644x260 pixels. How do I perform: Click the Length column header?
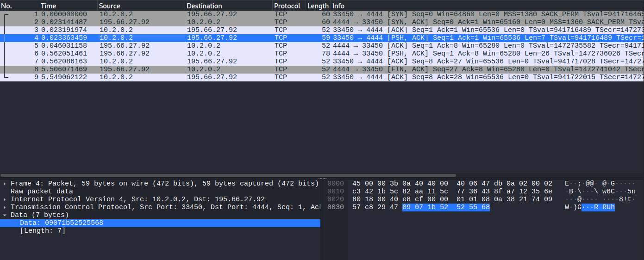tap(318, 6)
